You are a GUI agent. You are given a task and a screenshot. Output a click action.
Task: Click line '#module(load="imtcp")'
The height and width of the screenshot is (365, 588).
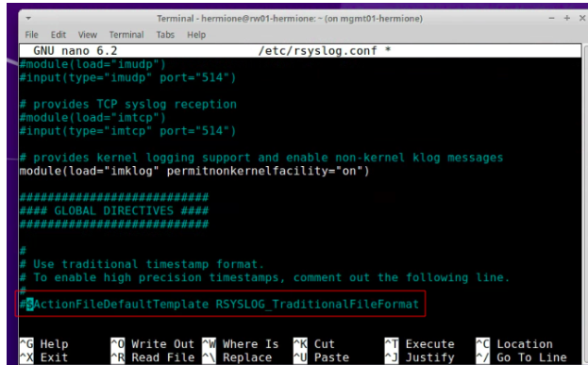point(92,118)
